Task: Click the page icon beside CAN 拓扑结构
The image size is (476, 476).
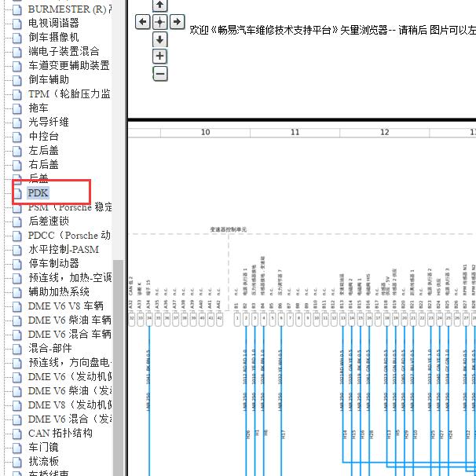Action: click(x=17, y=434)
